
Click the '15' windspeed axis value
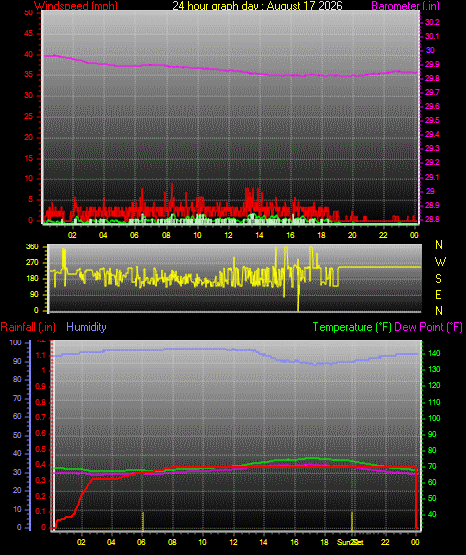[28, 158]
